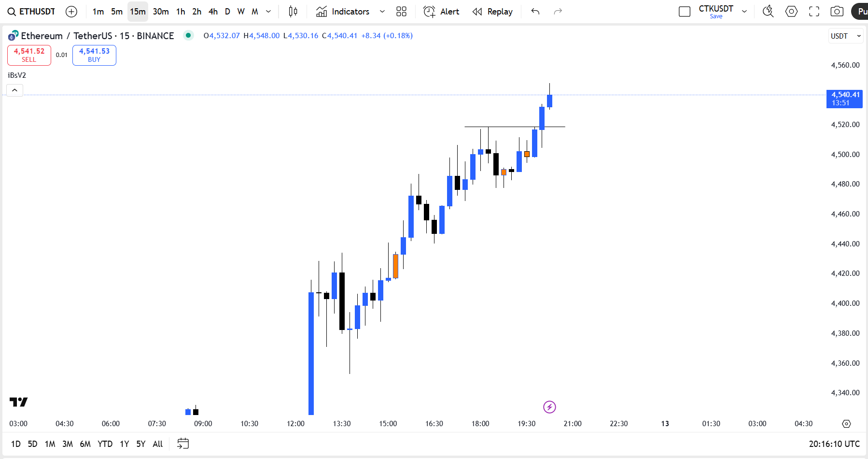Click the purple lightning event marker
The image size is (868, 459).
(x=549, y=407)
